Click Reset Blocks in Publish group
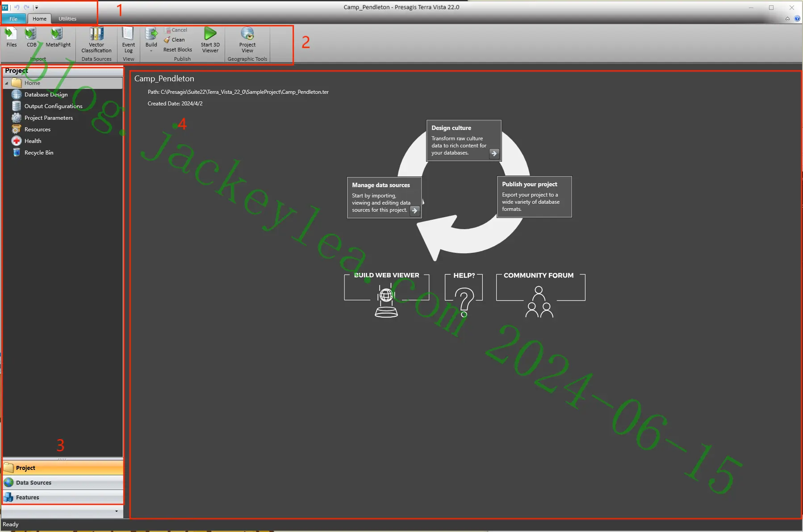Screen dimensions: 803x532 coord(178,50)
